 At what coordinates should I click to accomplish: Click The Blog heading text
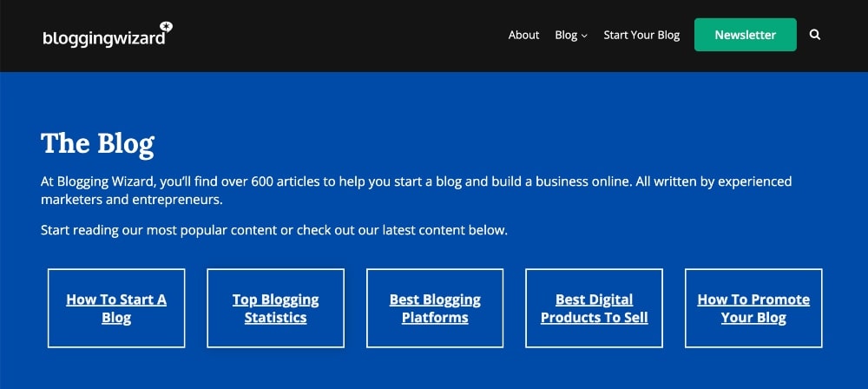(97, 143)
